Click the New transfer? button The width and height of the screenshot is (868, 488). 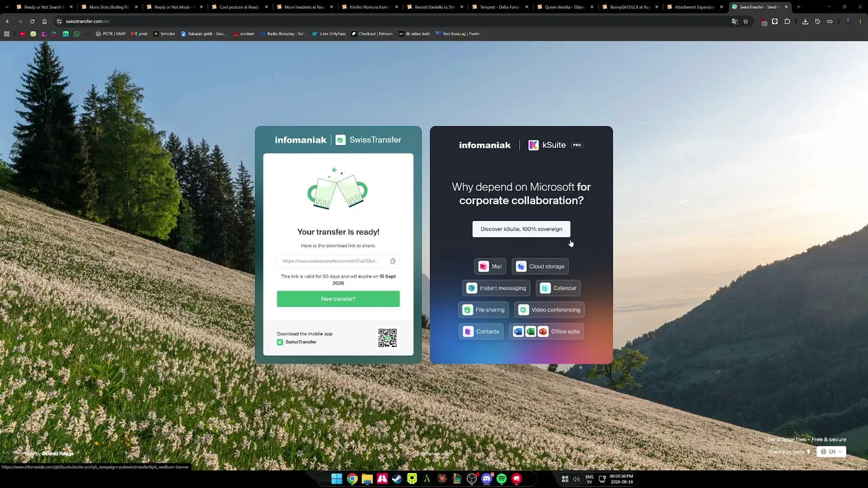[x=338, y=299]
